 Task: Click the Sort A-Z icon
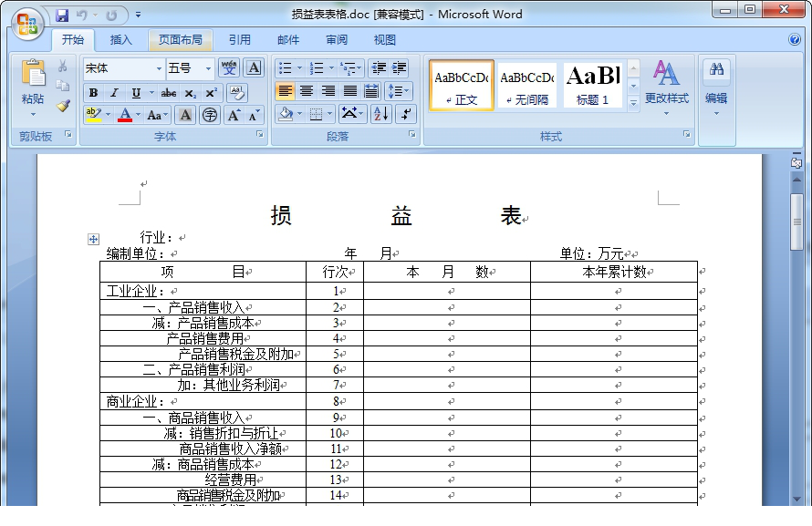[380, 114]
